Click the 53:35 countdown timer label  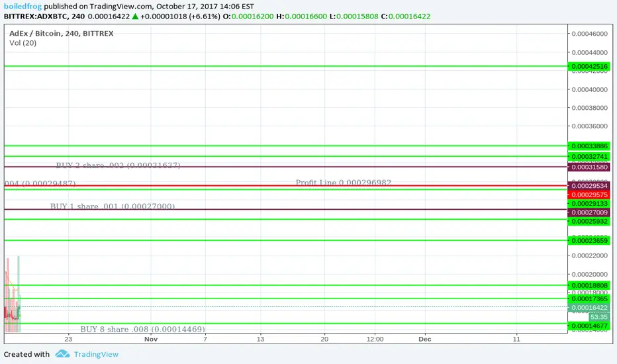(599, 317)
